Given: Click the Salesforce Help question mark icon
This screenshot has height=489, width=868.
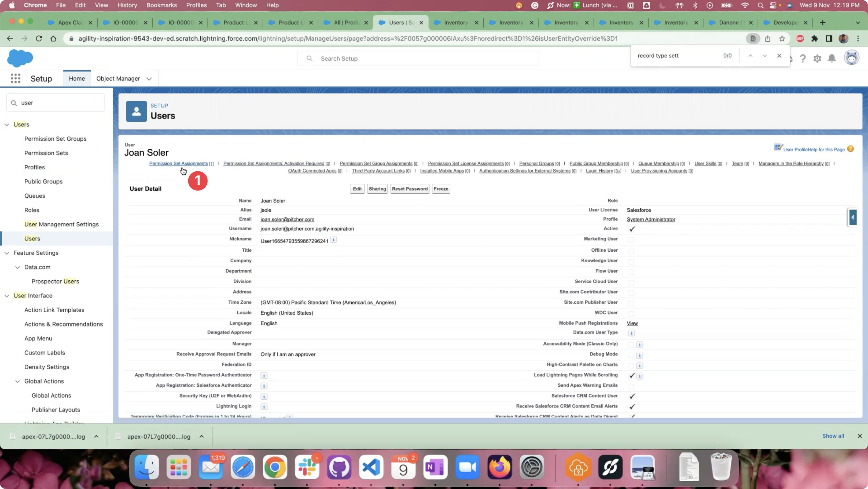Looking at the screenshot, I should point(803,59).
